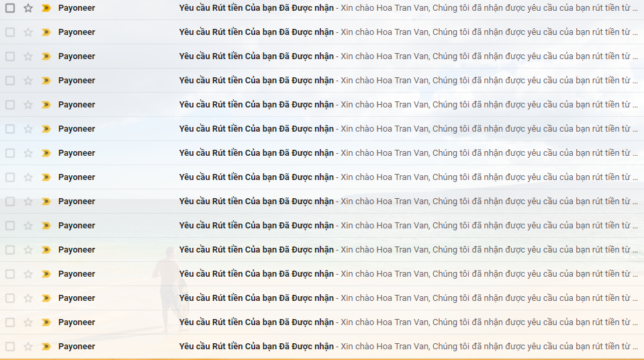Check the last email's selection checkbox
This screenshot has width=644, height=360.
pyautogui.click(x=10, y=347)
